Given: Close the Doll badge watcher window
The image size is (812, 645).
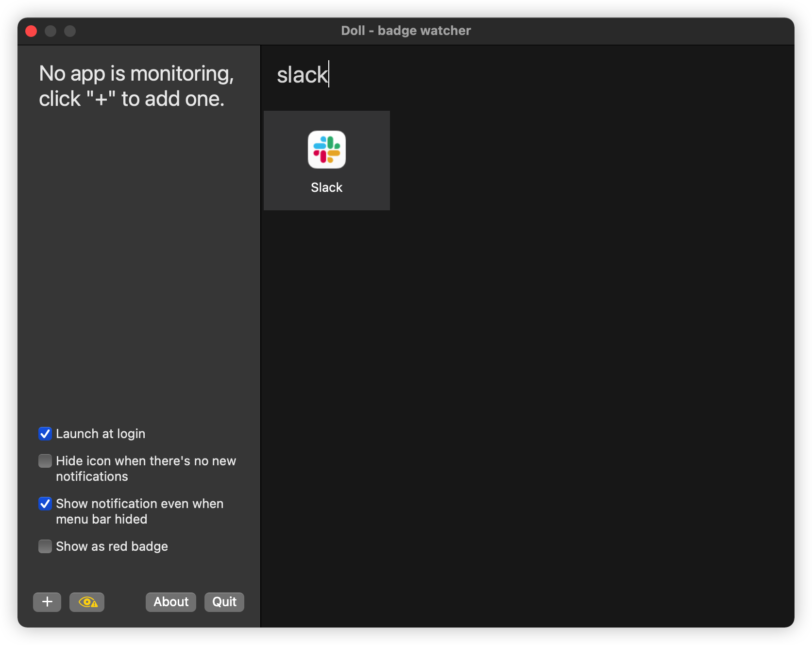Looking at the screenshot, I should point(31,31).
